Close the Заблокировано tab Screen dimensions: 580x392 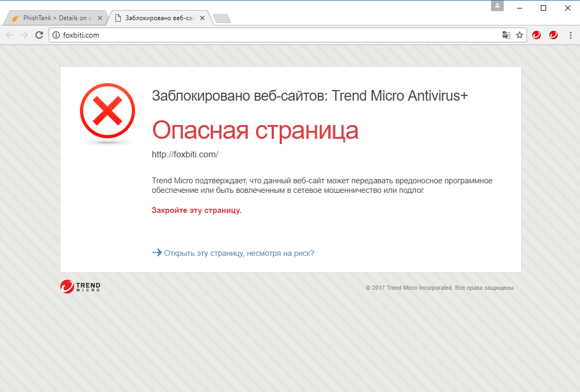202,17
